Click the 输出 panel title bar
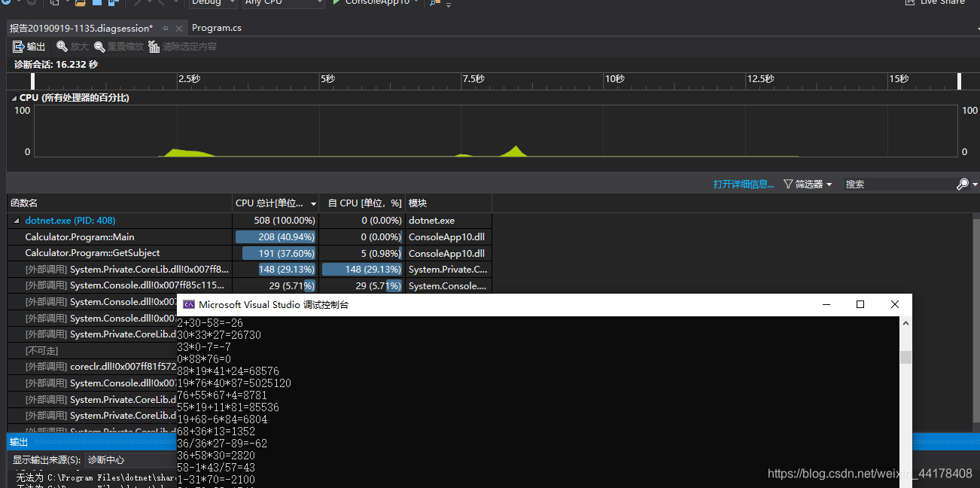This screenshot has width=980, height=488. [x=90, y=442]
